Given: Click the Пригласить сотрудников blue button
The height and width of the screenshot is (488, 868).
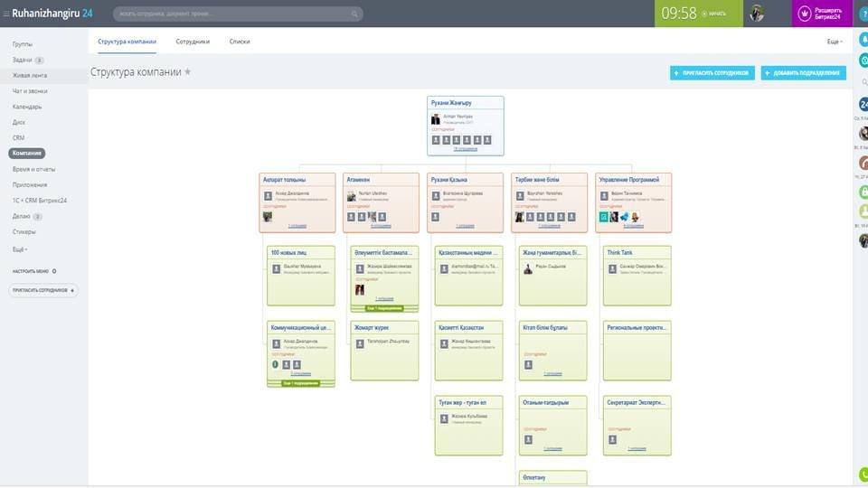Looking at the screenshot, I should 712,73.
